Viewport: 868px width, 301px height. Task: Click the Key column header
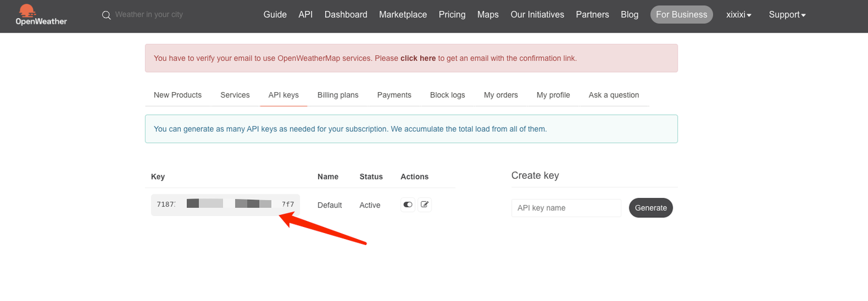coord(158,177)
